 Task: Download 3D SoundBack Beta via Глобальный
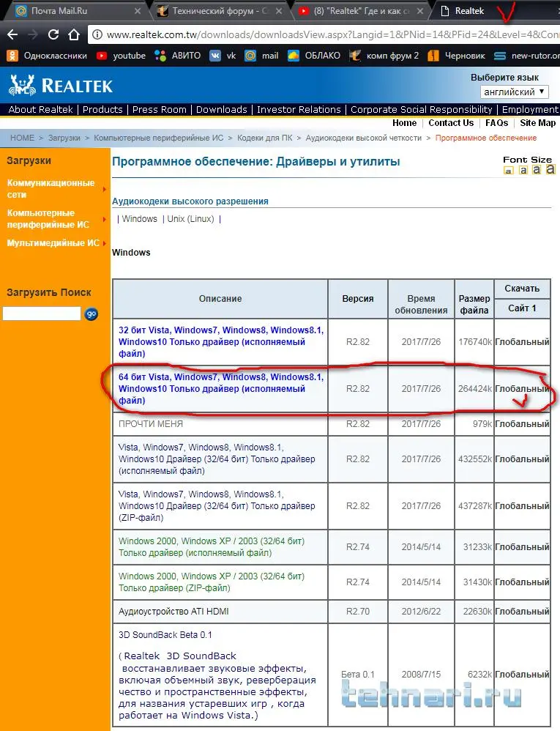522,674
